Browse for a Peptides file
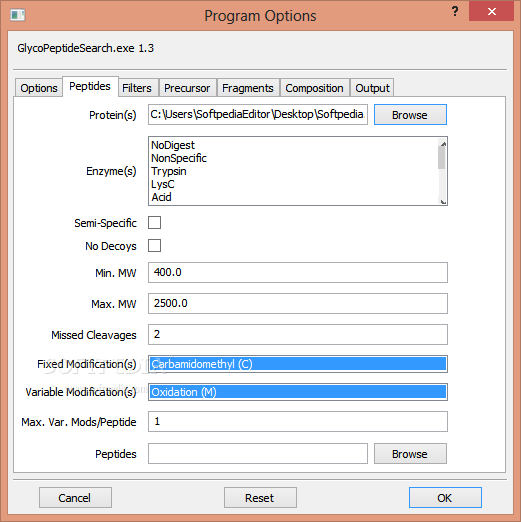The height and width of the screenshot is (522, 521). (x=410, y=454)
